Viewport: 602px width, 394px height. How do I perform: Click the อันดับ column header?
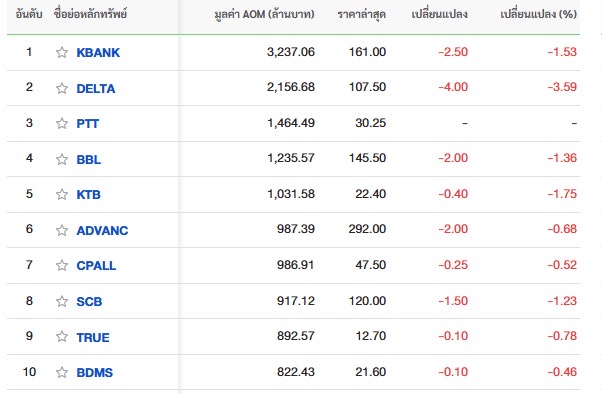pyautogui.click(x=29, y=14)
